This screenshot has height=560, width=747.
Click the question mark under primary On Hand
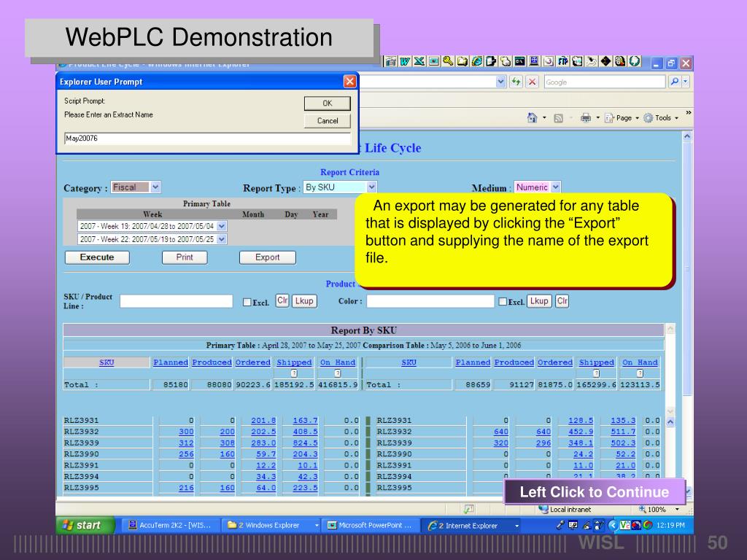pyautogui.click(x=337, y=373)
